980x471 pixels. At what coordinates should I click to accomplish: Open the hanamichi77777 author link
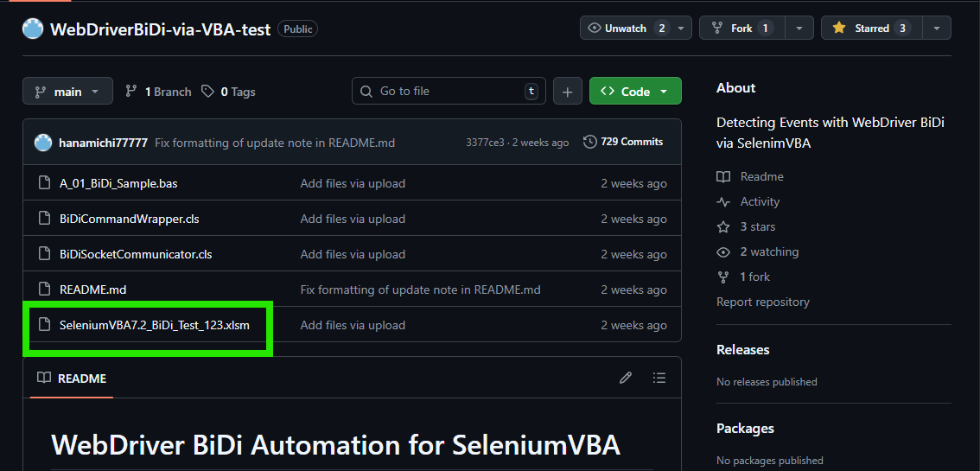click(103, 143)
